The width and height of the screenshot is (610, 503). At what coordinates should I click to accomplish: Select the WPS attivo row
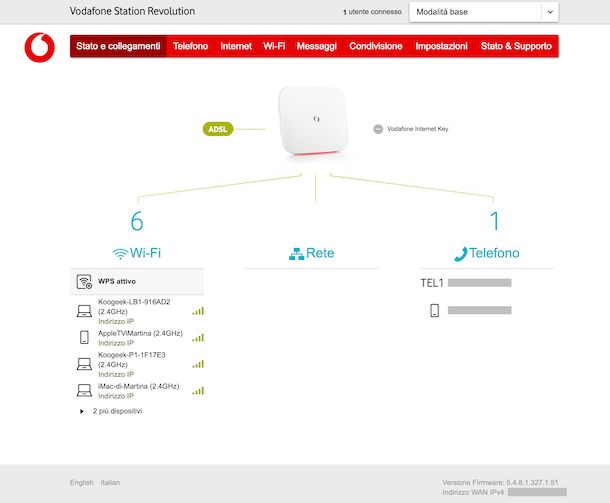click(137, 282)
